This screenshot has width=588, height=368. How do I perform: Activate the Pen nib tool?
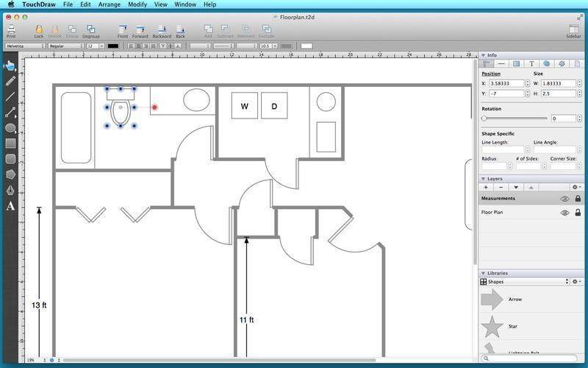(10, 190)
